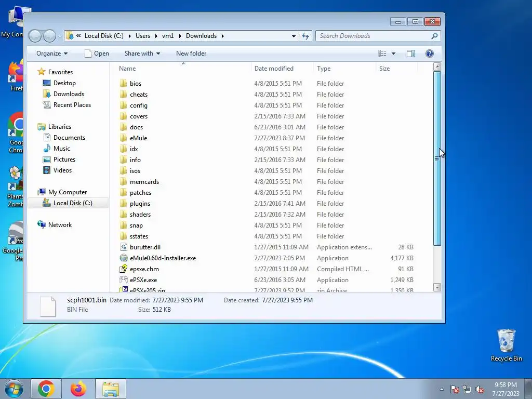Viewport: 532px width, 399px height.
Task: Sort by the Name column header
Action: [183, 69]
